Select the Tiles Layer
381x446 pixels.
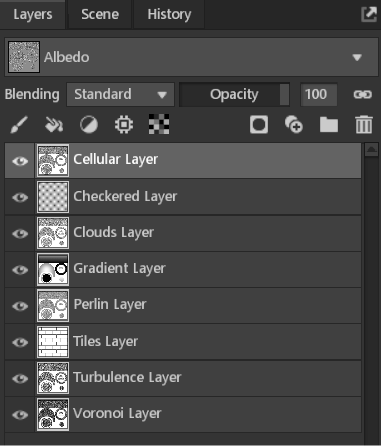point(183,342)
